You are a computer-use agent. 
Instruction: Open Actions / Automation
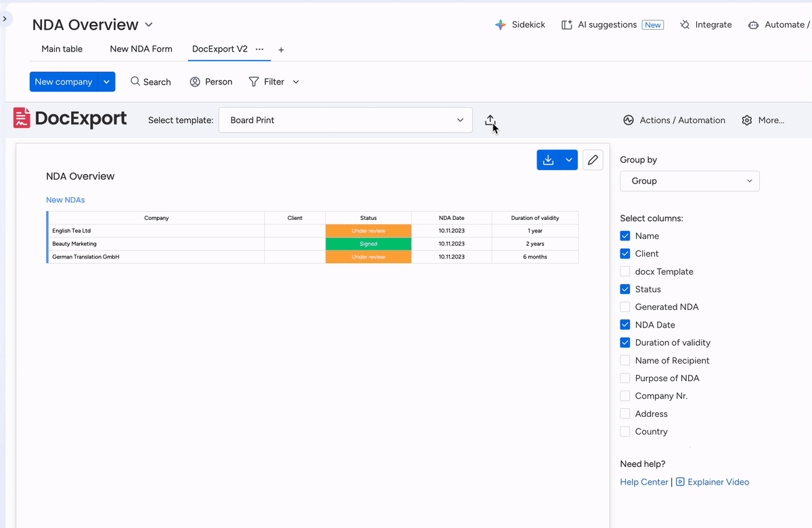[x=674, y=120]
